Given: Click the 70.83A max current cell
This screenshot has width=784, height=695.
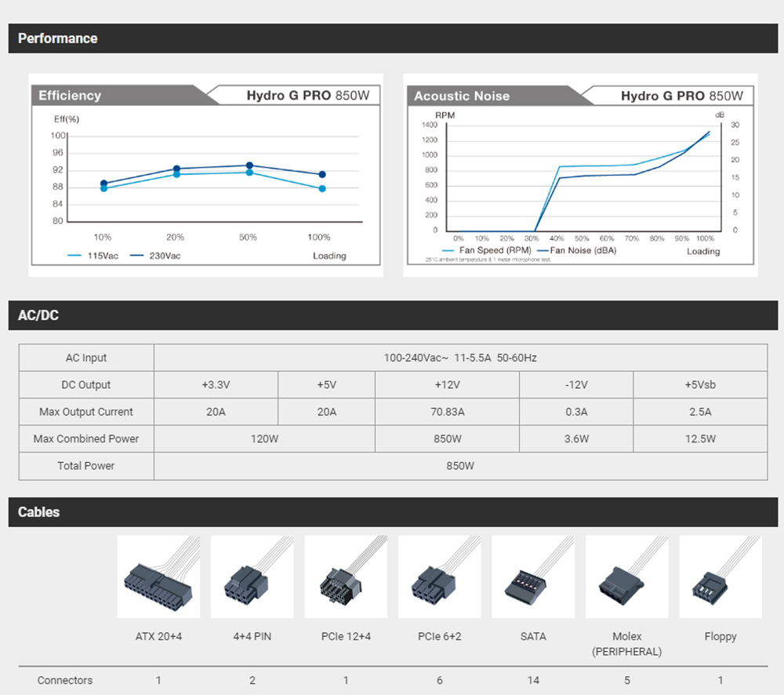Looking at the screenshot, I should point(448,412).
